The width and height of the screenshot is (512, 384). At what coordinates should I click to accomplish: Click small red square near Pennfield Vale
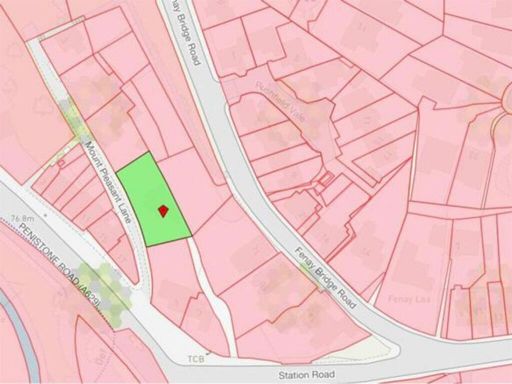325,179
